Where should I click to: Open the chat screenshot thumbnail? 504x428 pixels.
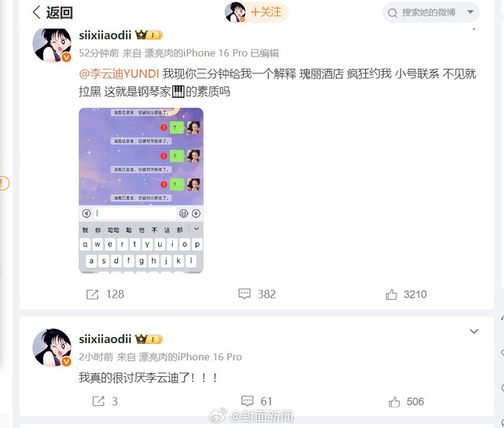(x=141, y=191)
